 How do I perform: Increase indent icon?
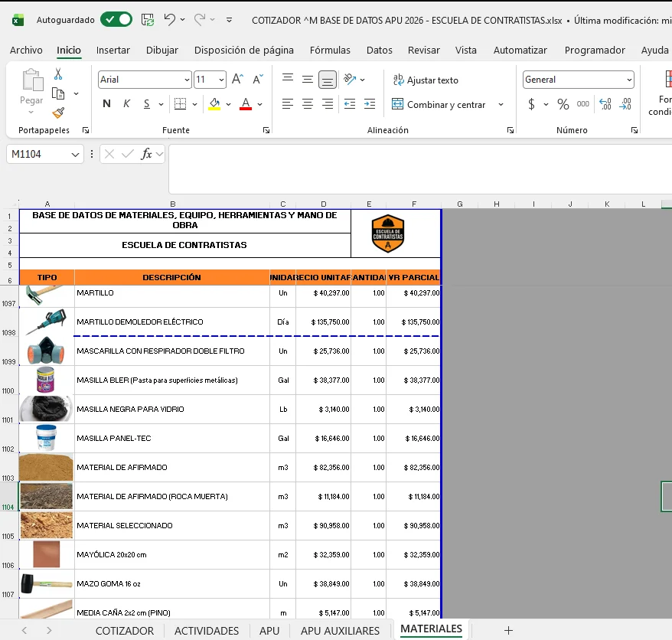click(370, 104)
